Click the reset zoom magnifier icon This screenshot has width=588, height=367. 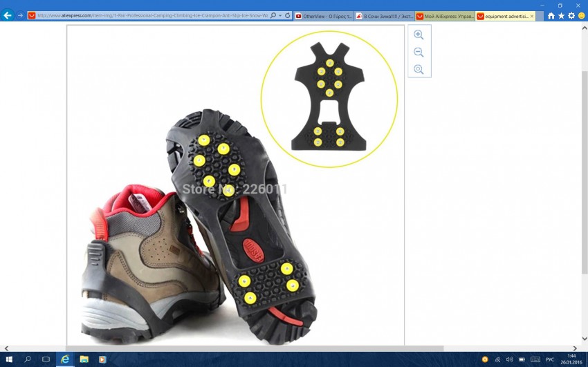[419, 69]
